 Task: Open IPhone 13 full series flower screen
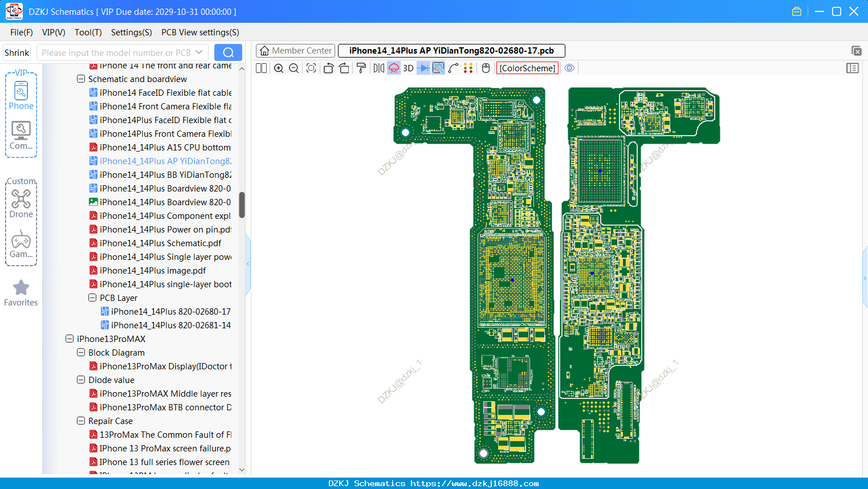coord(160,462)
